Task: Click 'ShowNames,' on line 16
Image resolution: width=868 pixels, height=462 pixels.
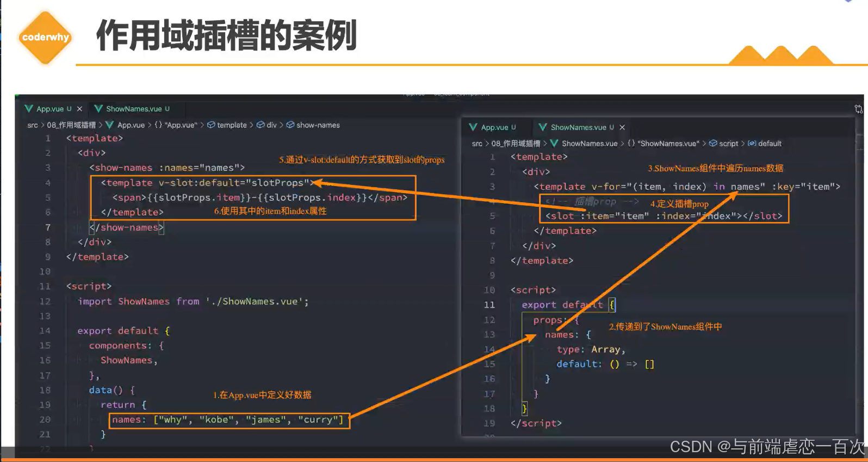Action: [129, 360]
